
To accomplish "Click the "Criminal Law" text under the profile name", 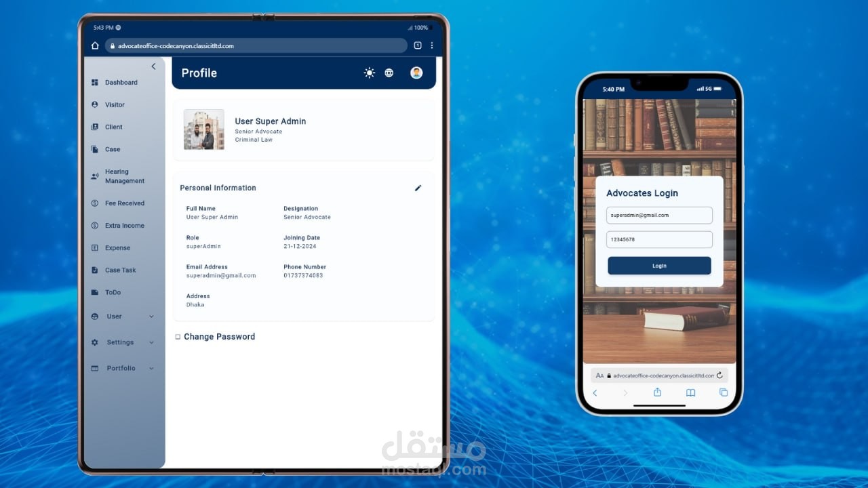I will 254,140.
